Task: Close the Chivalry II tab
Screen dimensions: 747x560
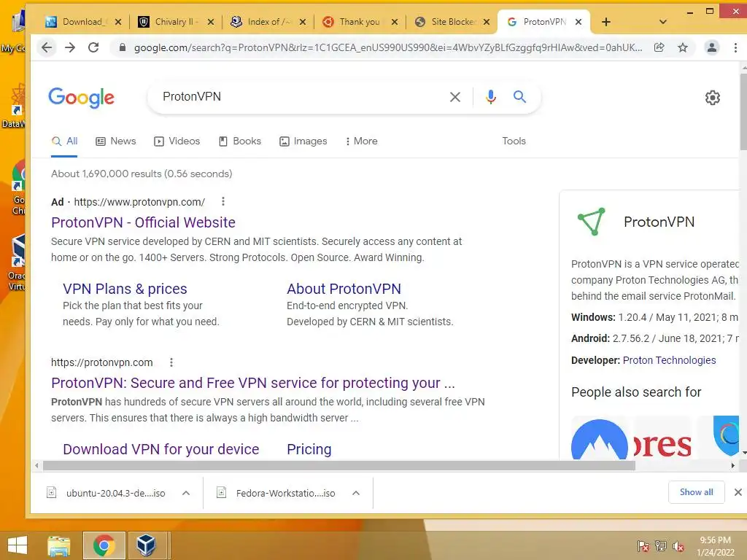Action: coord(211,22)
